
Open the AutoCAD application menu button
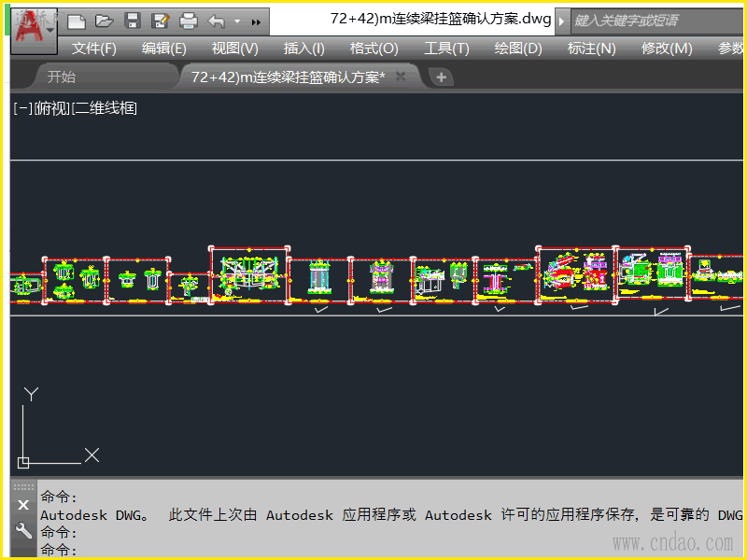[34, 30]
